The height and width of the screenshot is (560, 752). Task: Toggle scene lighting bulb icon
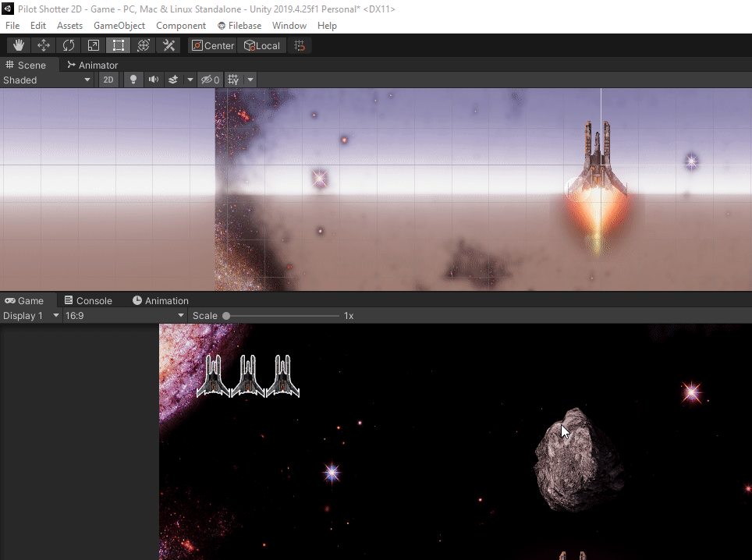pyautogui.click(x=133, y=80)
